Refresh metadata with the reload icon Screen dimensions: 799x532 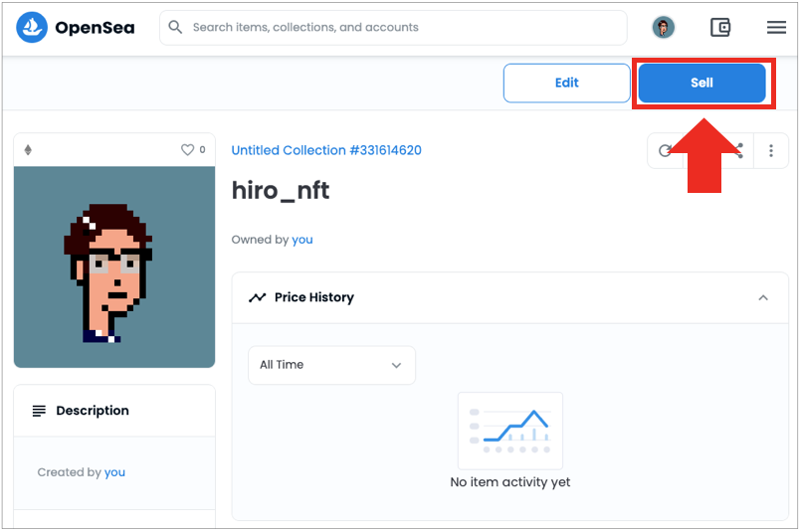coord(665,151)
